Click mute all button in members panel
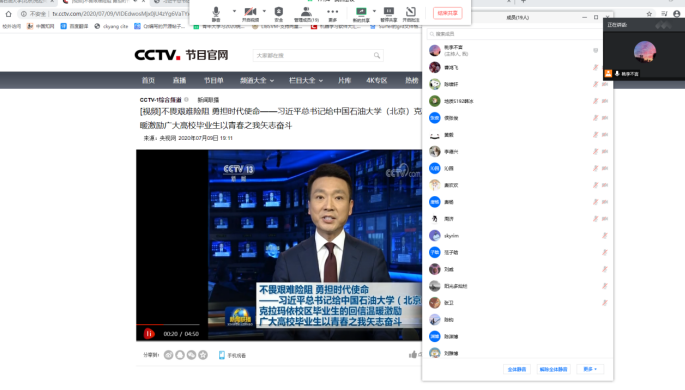Screen dimensions: 685x390 pyautogui.click(x=517, y=369)
